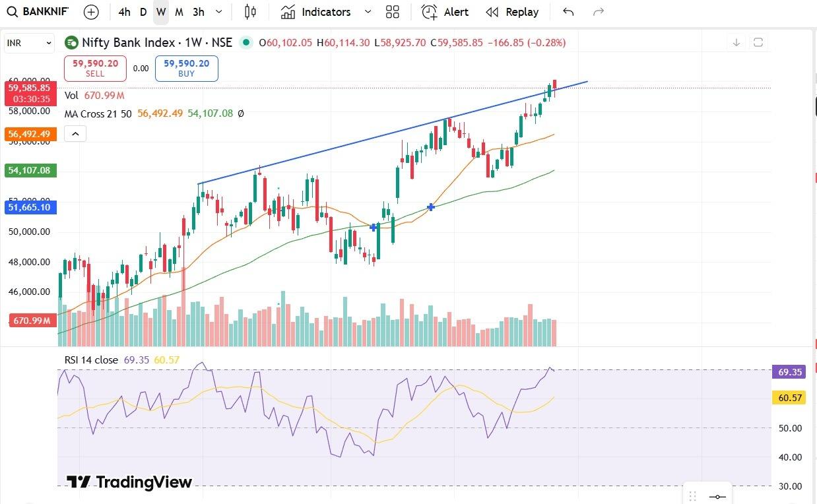Open the indicator templates grid icon

coord(393,12)
